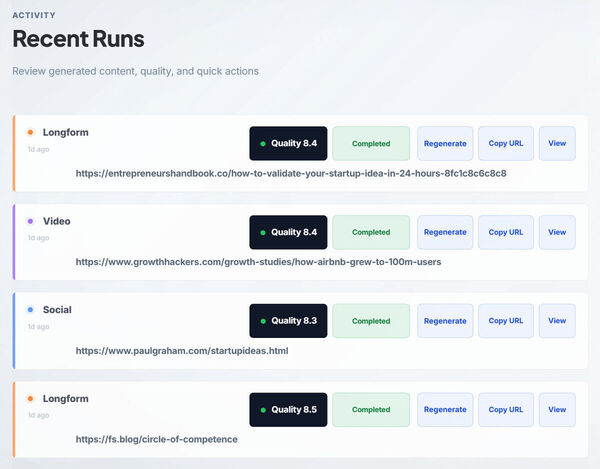Regenerate the Video run
Image resolution: width=600 pixels, height=469 pixels.
pyautogui.click(x=445, y=232)
